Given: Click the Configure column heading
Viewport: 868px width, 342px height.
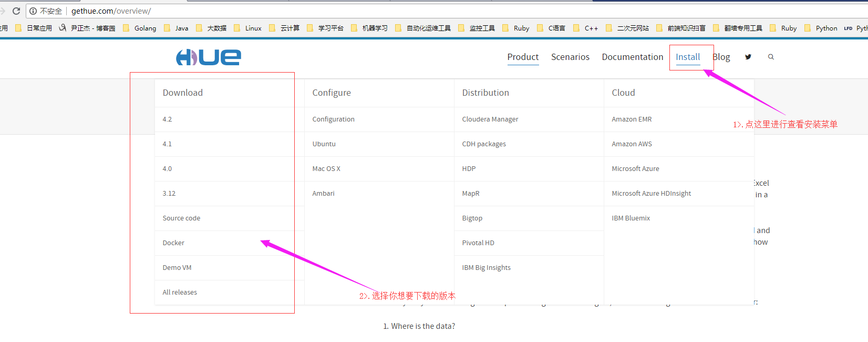Looking at the screenshot, I should (332, 93).
